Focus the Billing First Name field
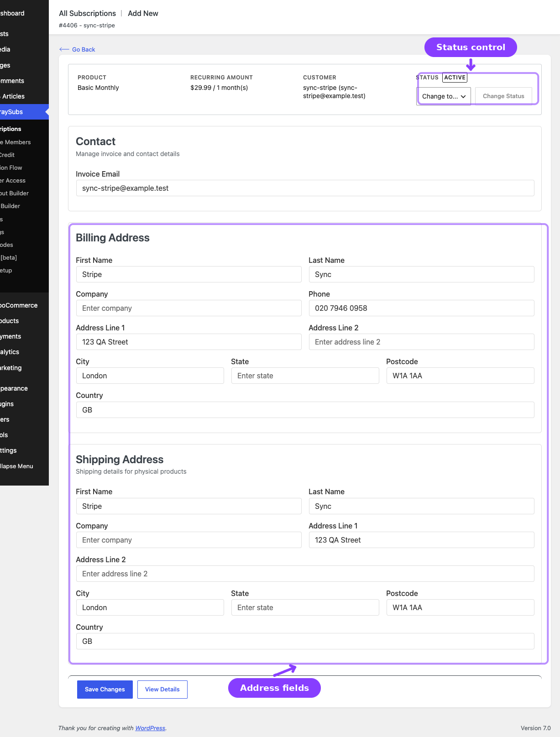This screenshot has height=737, width=560. 188,274
